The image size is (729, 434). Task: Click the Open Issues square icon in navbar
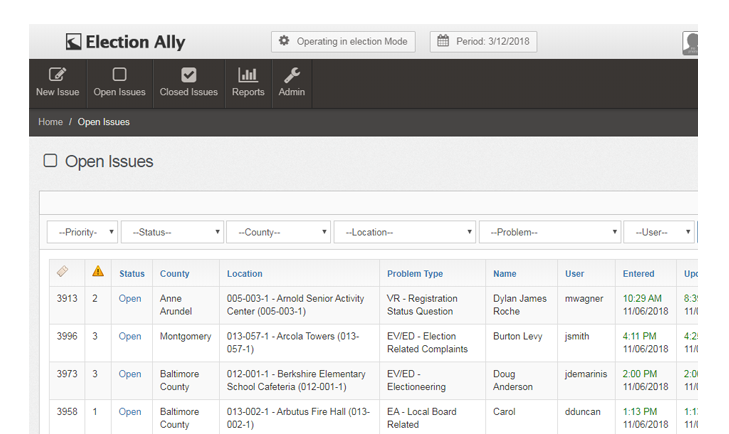point(119,74)
